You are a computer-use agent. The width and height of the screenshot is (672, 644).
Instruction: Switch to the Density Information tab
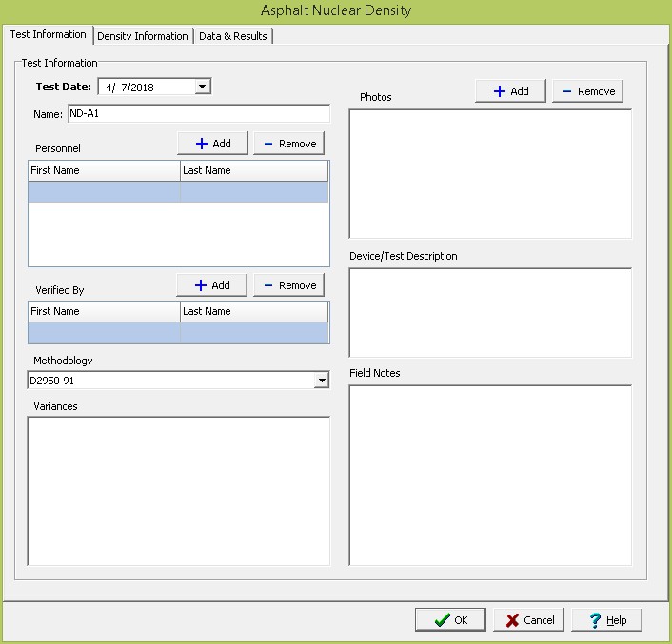[x=143, y=36]
